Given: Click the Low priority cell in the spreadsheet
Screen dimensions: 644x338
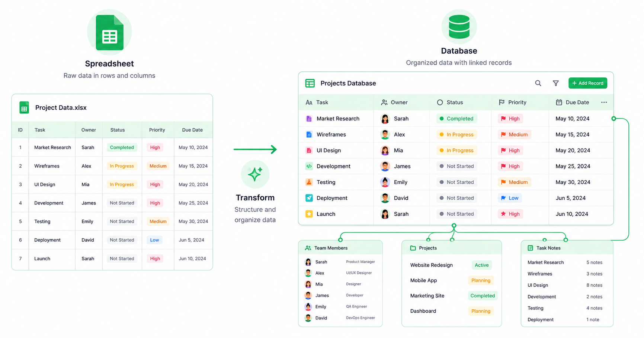Looking at the screenshot, I should click(154, 240).
